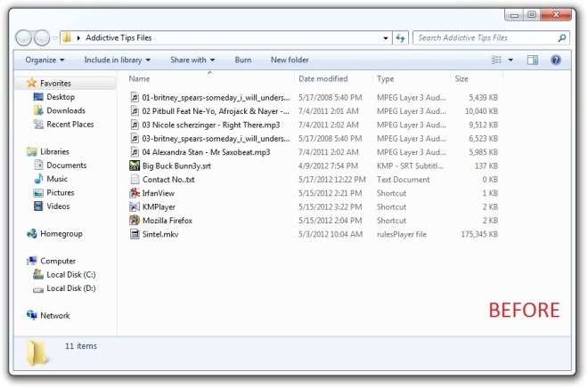This screenshot has width=588, height=388.
Task: Click the IrfanView shortcut icon
Action: pos(135,193)
